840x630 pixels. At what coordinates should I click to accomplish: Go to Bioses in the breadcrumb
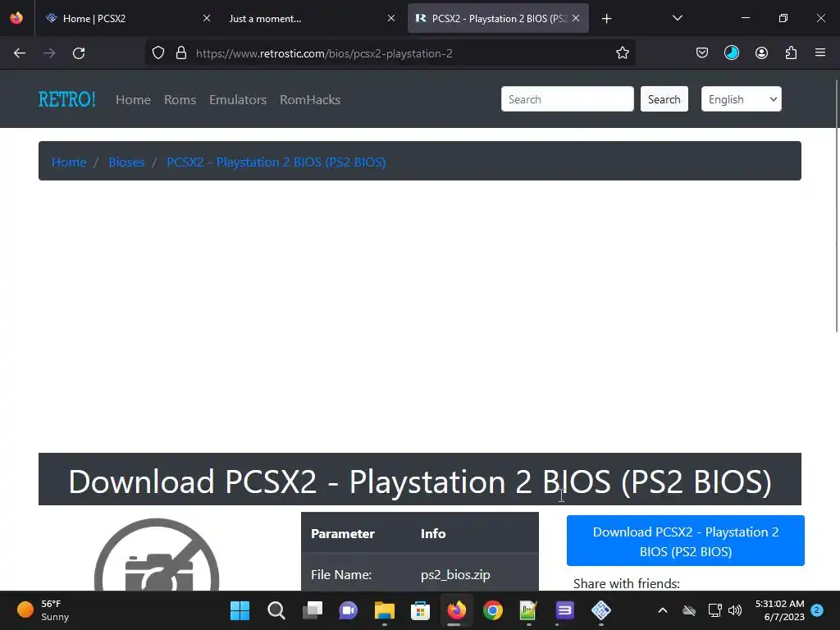pos(126,162)
